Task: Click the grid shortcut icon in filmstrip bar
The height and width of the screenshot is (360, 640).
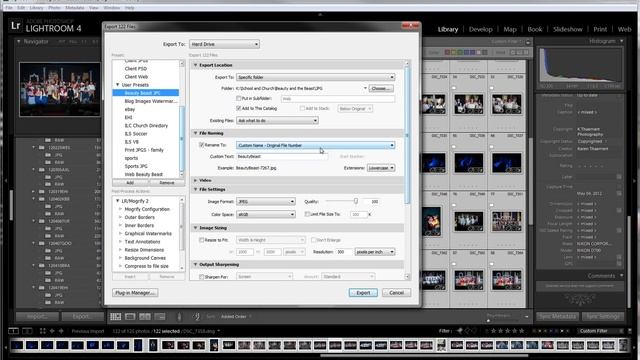Action: tap(42, 331)
